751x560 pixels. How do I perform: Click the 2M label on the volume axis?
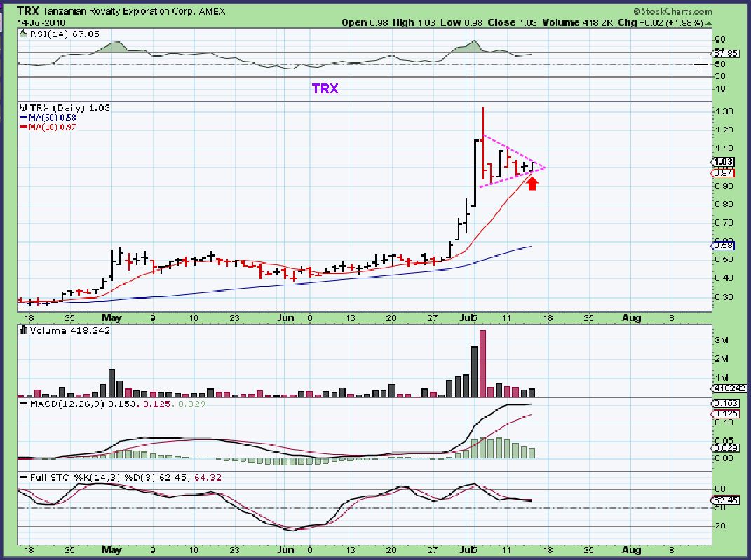pyautogui.click(x=722, y=359)
